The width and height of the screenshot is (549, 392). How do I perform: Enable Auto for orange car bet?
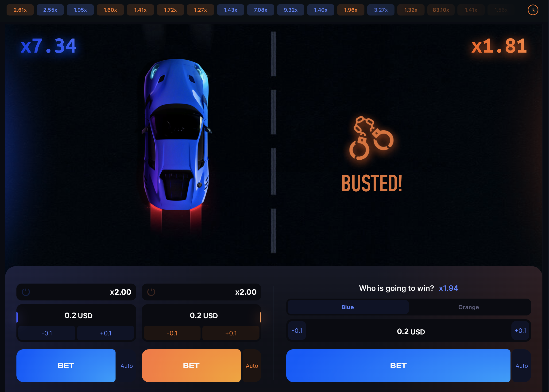click(x=252, y=366)
